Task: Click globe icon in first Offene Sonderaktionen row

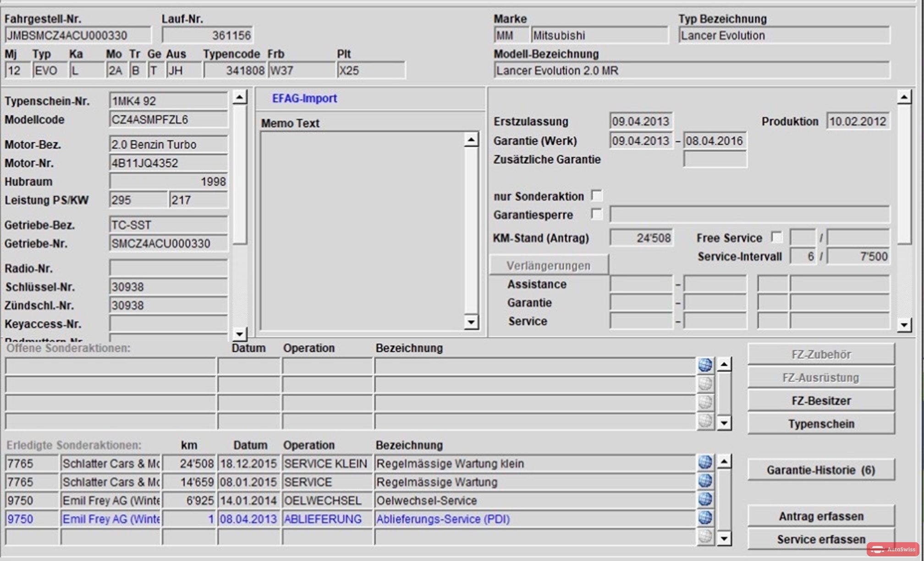Action: tap(705, 365)
